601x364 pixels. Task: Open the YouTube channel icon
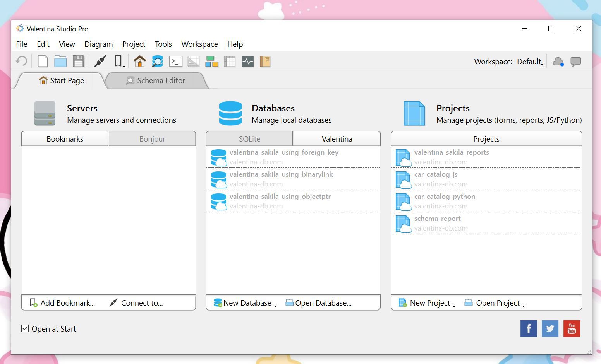(x=572, y=329)
